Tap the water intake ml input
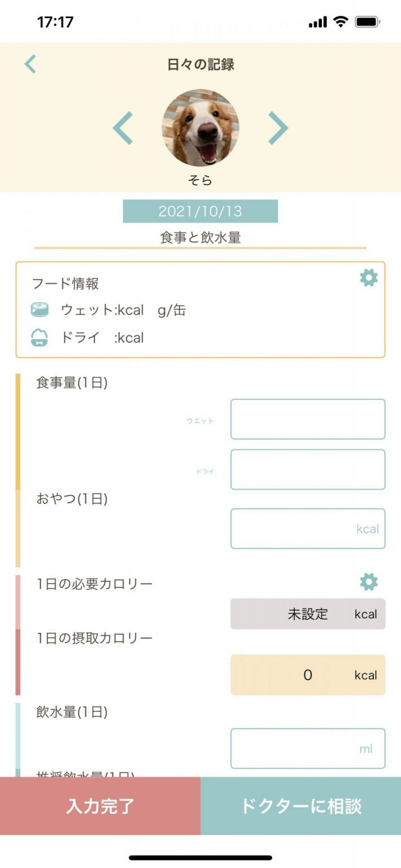This screenshot has width=401, height=868. (308, 749)
